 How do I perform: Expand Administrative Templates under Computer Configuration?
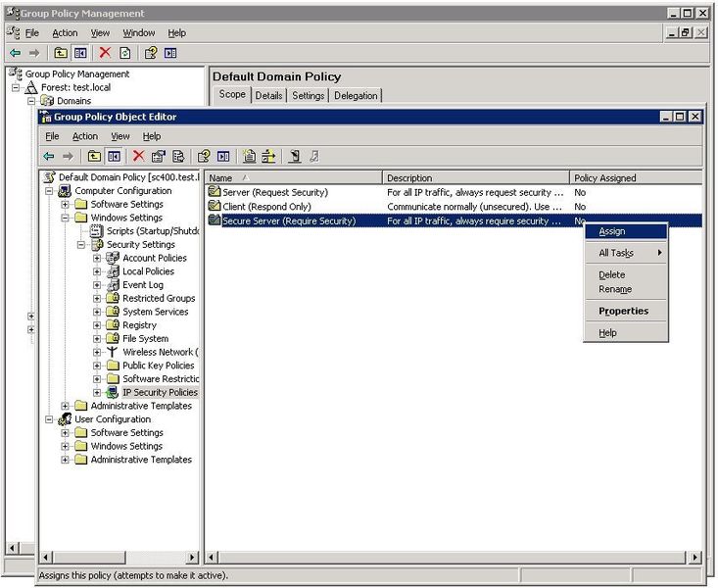pyautogui.click(x=65, y=406)
